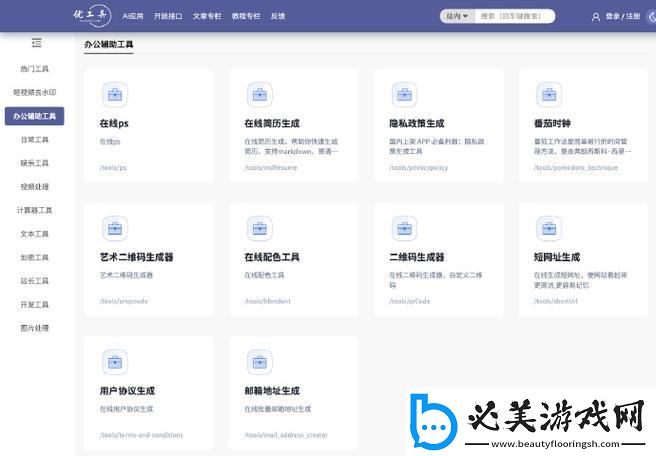
Task: Open the AI应用 menu item
Action: [x=133, y=16]
